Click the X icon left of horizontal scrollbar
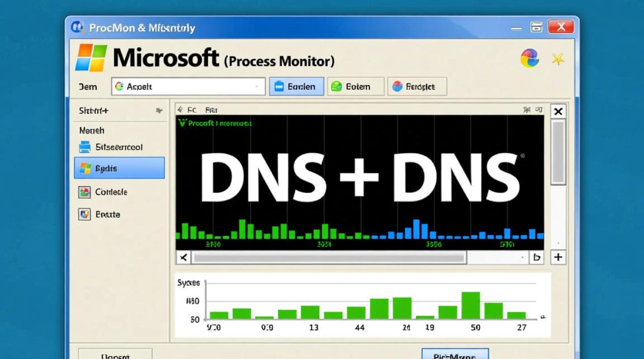644x359 pixels. pos(183,258)
